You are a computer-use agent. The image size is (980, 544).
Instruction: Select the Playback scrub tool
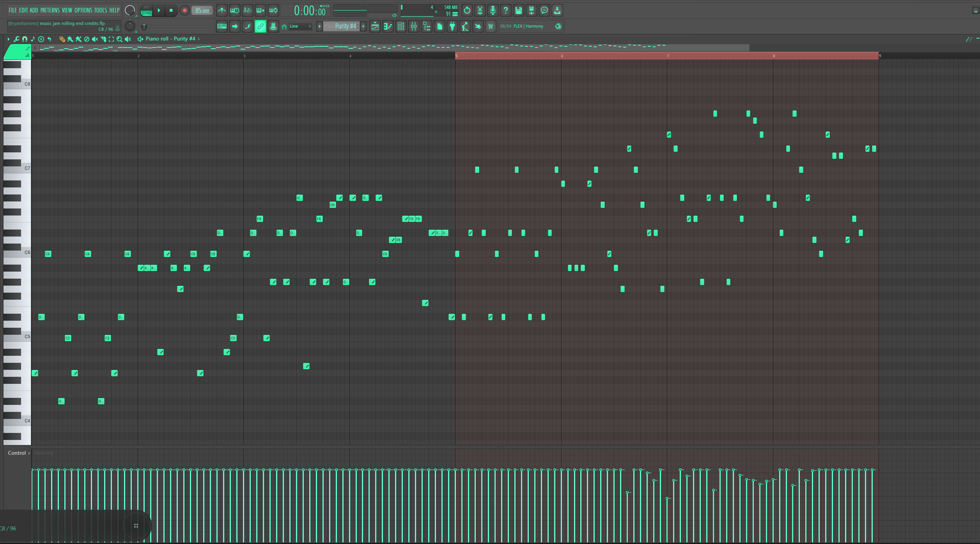[x=128, y=39]
